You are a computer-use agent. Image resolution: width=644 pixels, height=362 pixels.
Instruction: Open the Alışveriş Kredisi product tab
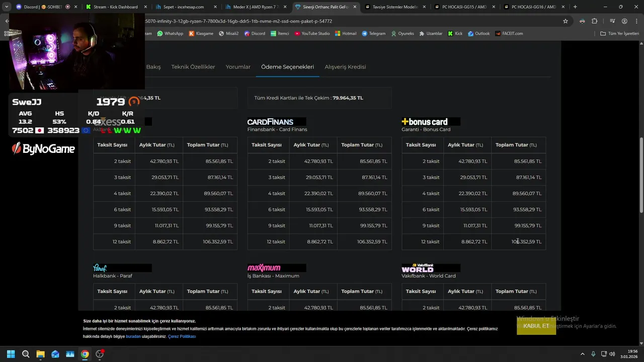click(345, 67)
